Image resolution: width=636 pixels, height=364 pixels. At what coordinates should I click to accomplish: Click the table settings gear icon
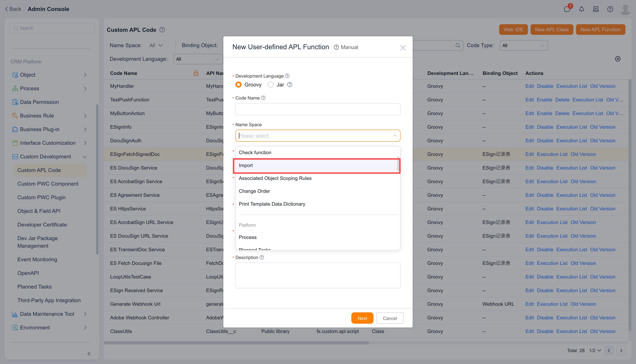tap(617, 59)
